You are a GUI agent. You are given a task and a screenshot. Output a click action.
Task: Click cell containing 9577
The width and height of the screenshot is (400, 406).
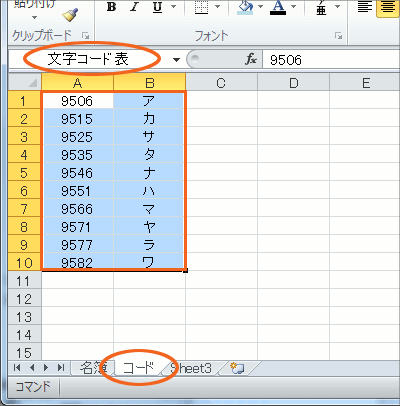click(x=77, y=244)
